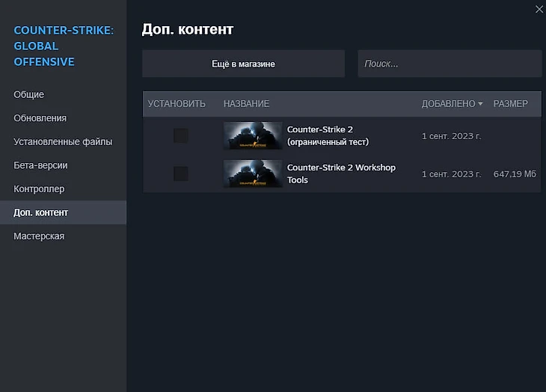The image size is (546, 392).
Task: Switch to Бета-версии section
Action: click(x=41, y=165)
